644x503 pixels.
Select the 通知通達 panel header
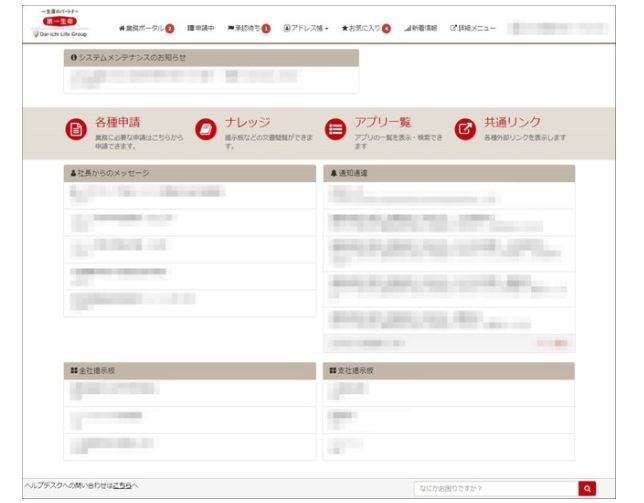tap(449, 173)
